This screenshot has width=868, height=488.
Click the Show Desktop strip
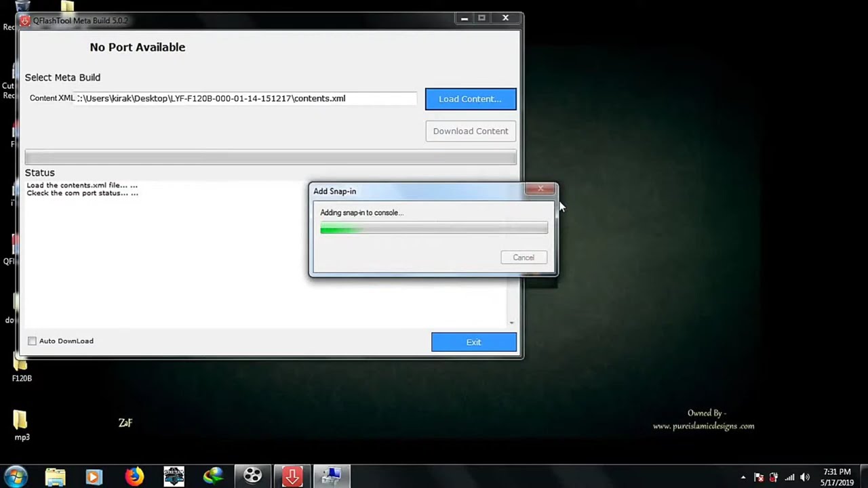863,476
